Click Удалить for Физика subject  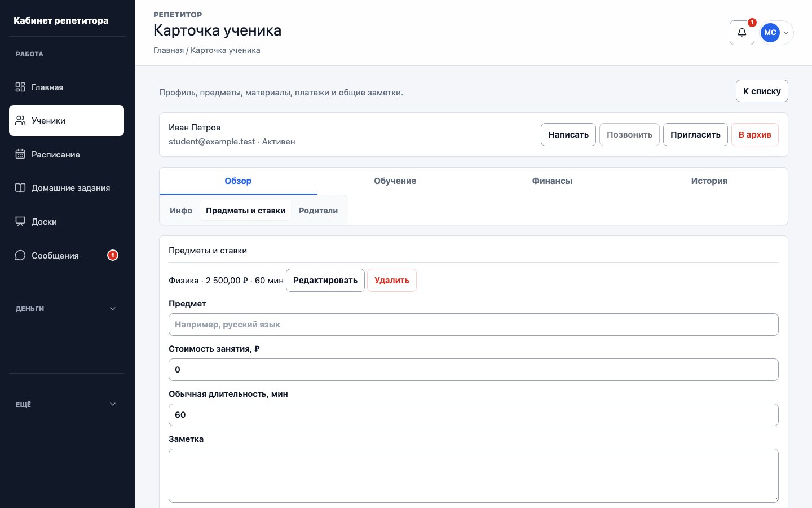(x=392, y=281)
